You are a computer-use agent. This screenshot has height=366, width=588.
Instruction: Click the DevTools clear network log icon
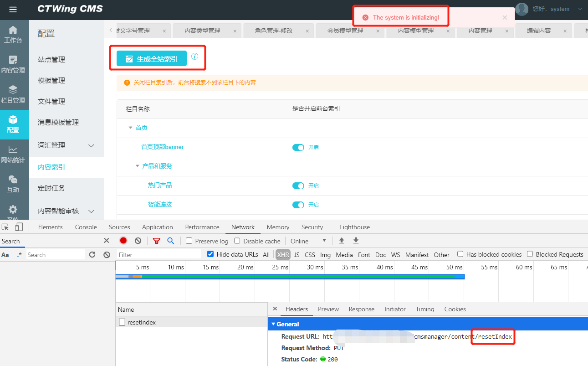pyautogui.click(x=138, y=241)
